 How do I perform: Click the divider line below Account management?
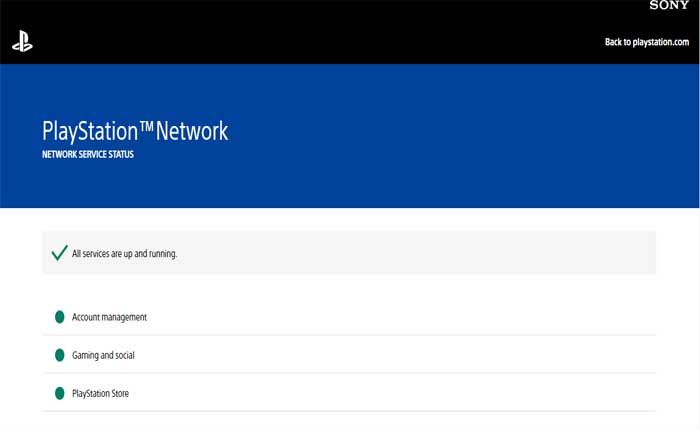pyautogui.click(x=350, y=335)
